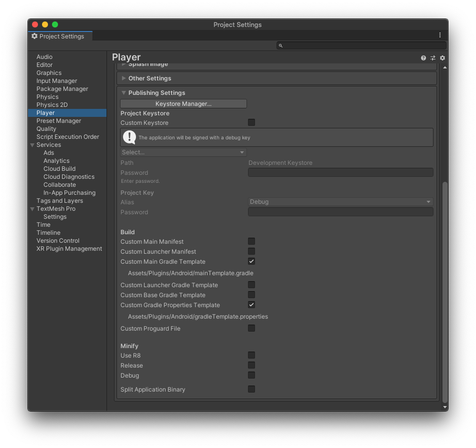Select Physics in the sidebar

click(47, 97)
